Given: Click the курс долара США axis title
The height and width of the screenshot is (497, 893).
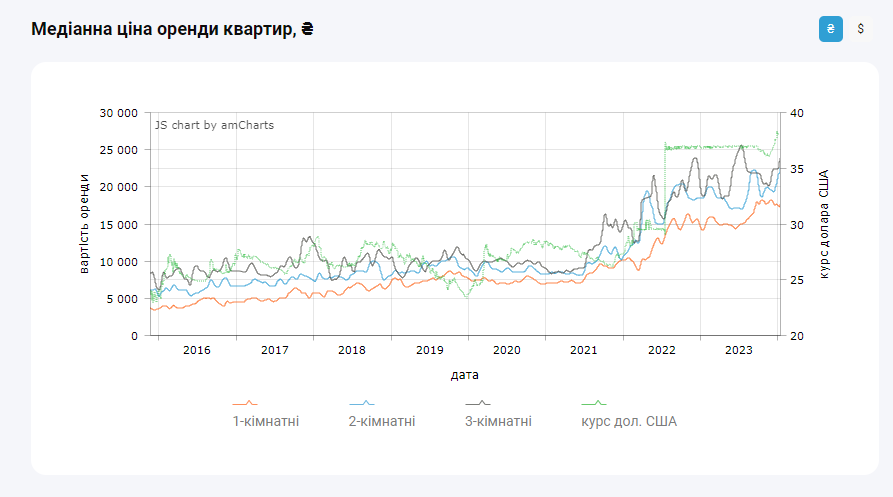Looking at the screenshot, I should [824, 224].
